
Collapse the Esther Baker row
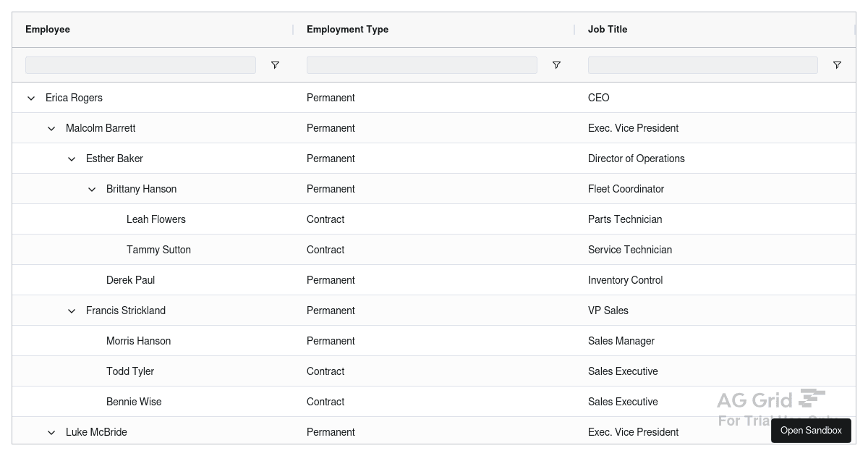72,159
